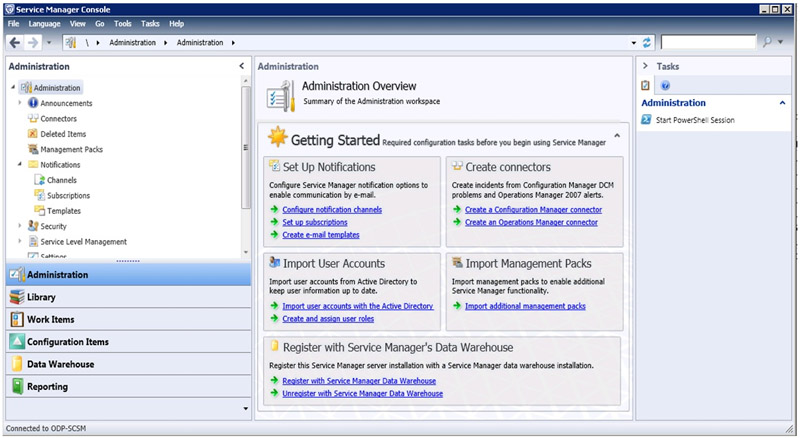Click the Templates icon under Notifications

pos(40,210)
